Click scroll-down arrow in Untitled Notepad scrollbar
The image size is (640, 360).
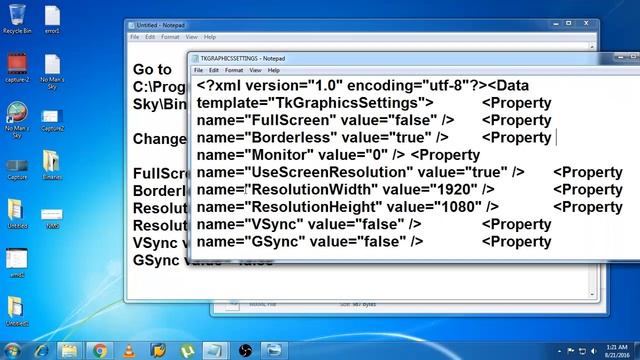click(x=592, y=294)
